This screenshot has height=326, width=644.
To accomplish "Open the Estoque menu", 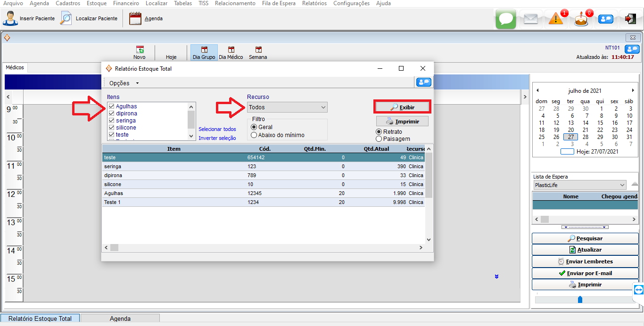I will click(x=96, y=3).
